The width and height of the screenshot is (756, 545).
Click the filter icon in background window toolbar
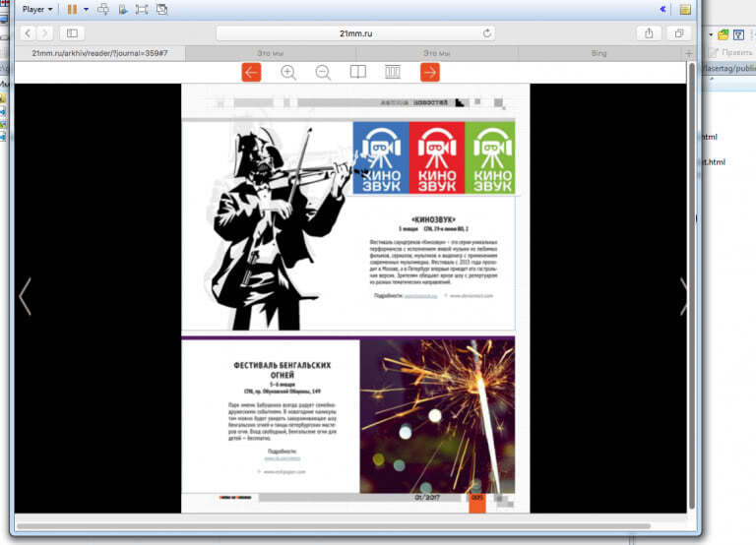pyautogui.click(x=738, y=34)
